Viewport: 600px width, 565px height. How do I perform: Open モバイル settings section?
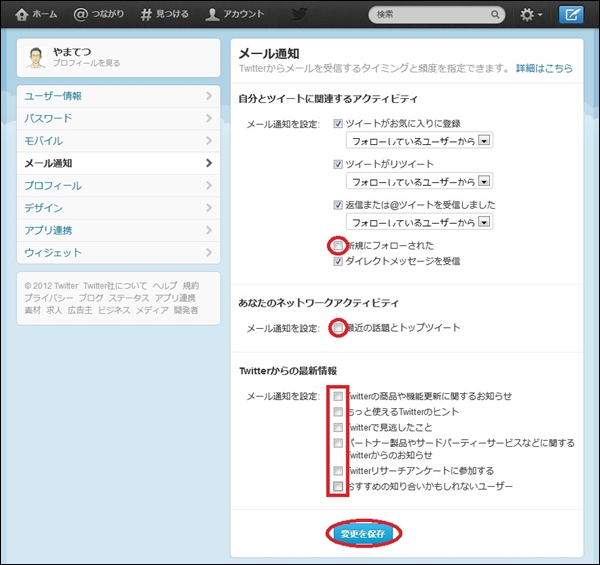coord(119,141)
